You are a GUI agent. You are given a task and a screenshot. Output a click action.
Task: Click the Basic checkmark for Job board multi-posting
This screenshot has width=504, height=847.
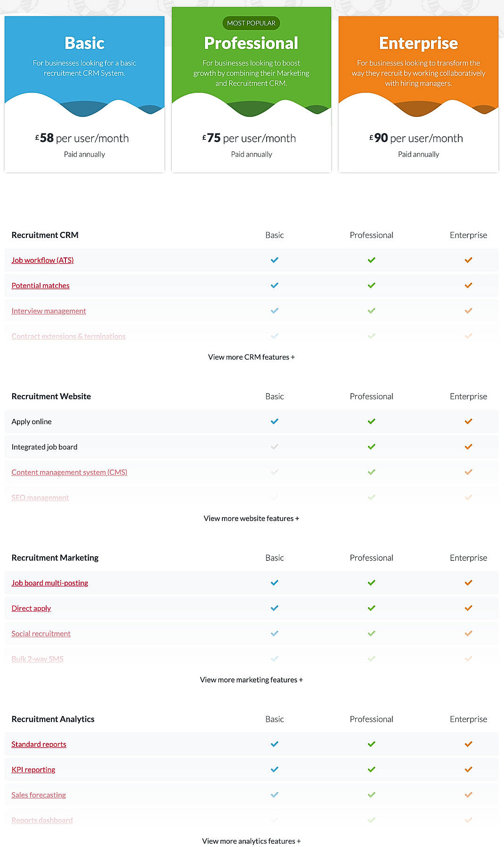click(x=274, y=583)
